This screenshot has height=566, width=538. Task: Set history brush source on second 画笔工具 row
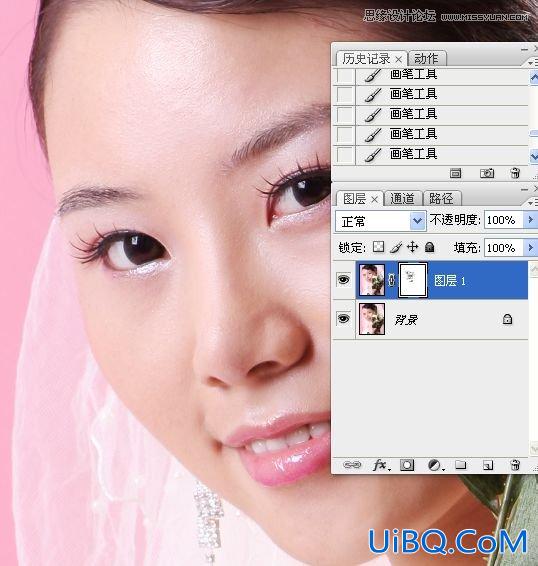coord(344,95)
